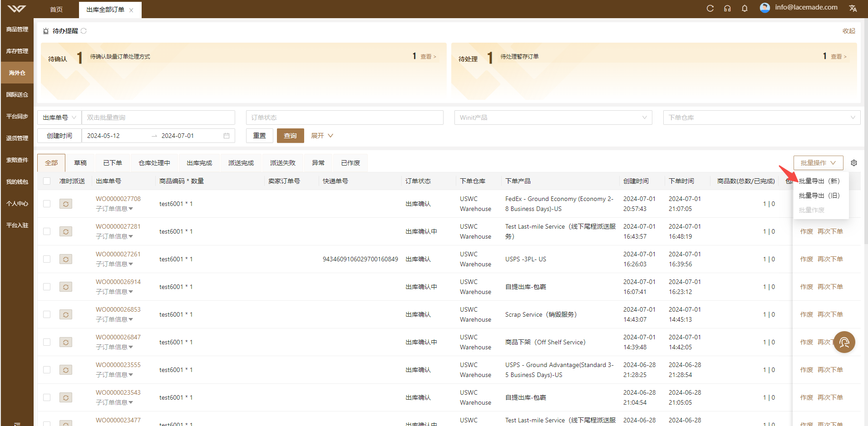Check the row WO0000026914
Viewport: 868px width, 426px height.
point(47,287)
